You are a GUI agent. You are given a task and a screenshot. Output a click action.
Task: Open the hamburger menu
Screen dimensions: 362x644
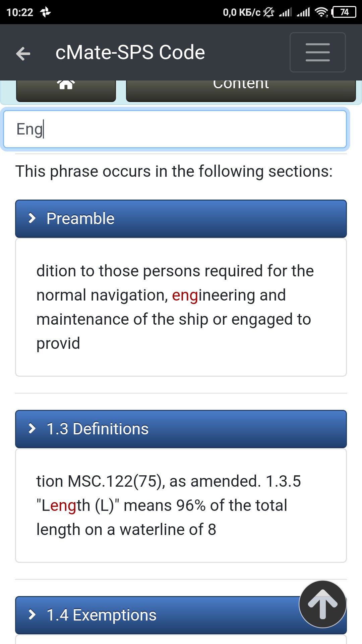(x=317, y=52)
